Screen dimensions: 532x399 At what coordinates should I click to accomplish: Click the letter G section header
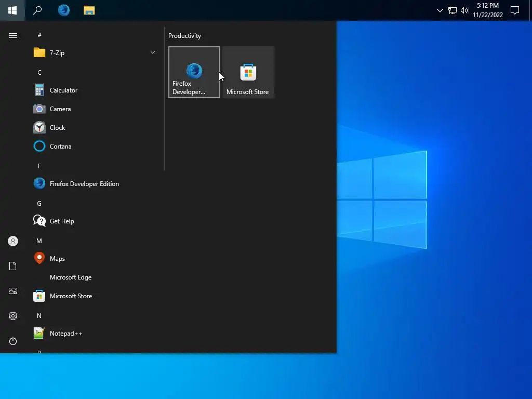pyautogui.click(x=39, y=203)
